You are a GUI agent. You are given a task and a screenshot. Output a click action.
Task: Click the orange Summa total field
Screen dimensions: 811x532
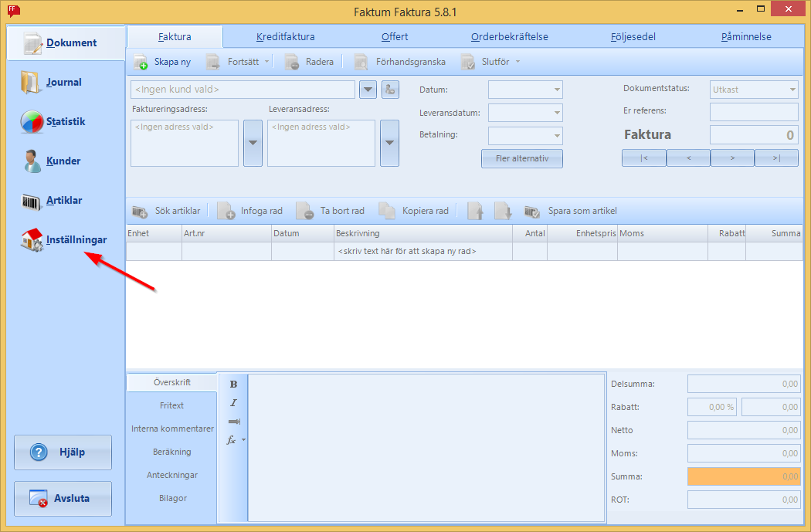pos(744,476)
